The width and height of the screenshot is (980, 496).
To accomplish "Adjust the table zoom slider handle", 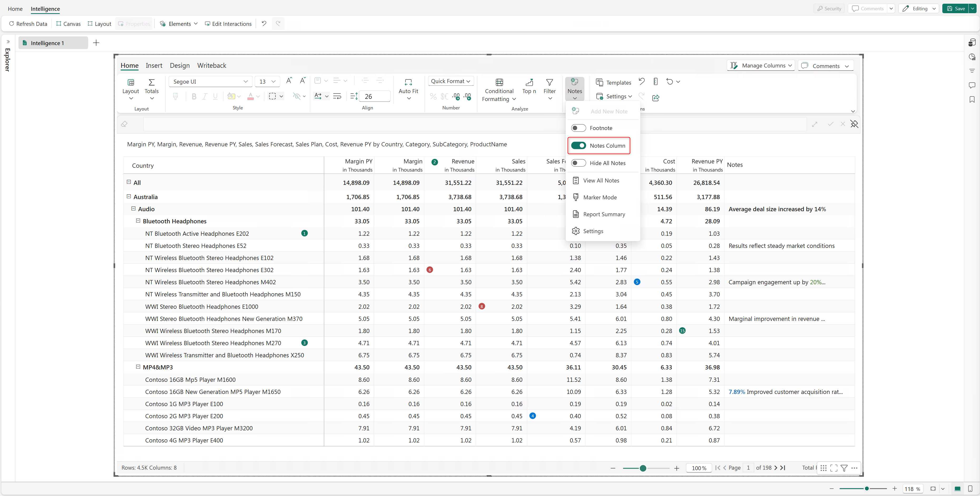I will pos(643,468).
